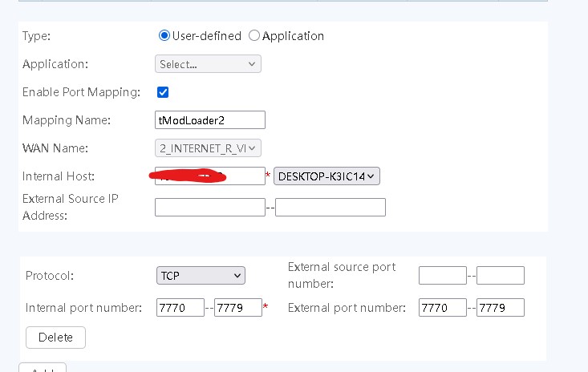The height and width of the screenshot is (372, 588).
Task: Click the internal port start field 7770
Action: pyautogui.click(x=180, y=307)
